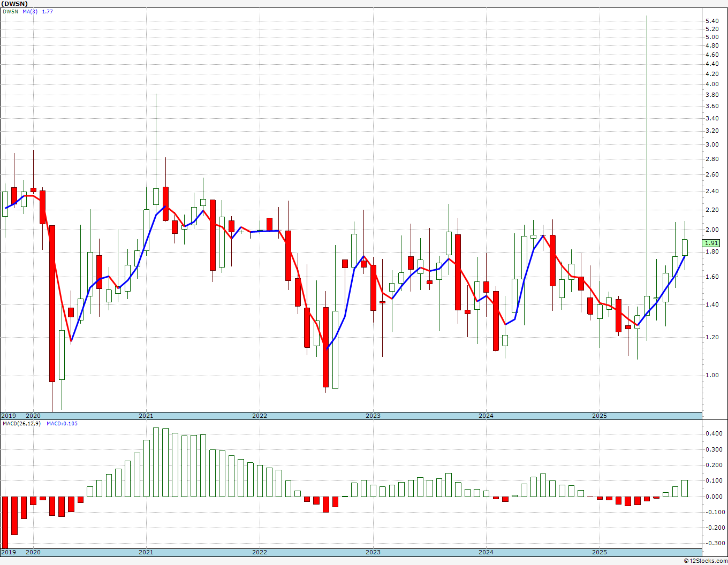Click the rightmost green MACD histogram bar
Image resolution: width=728 pixels, height=565 pixels.
685,488
